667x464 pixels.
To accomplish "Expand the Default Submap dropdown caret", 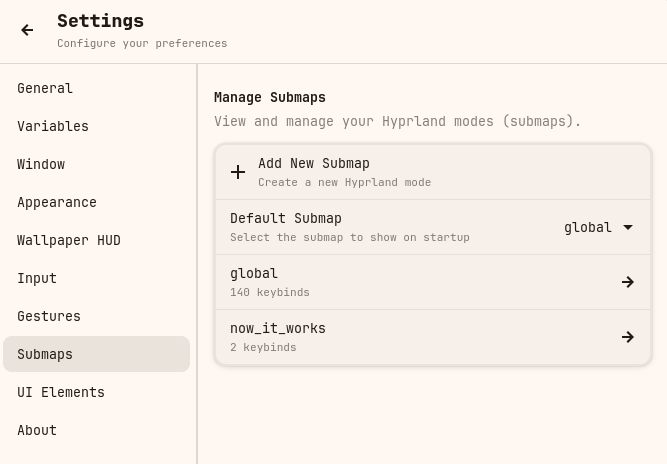I will (628, 227).
